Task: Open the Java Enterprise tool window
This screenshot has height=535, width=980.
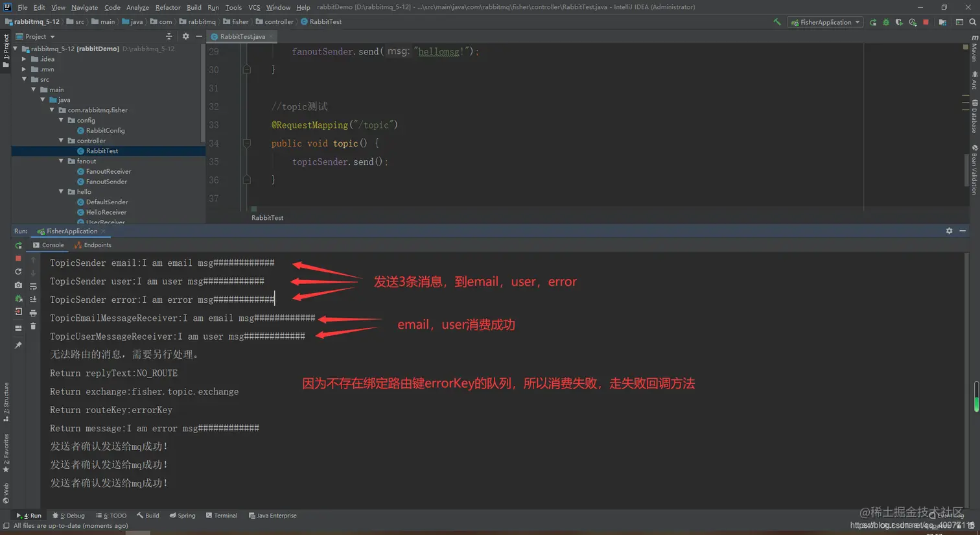Action: coord(273,516)
